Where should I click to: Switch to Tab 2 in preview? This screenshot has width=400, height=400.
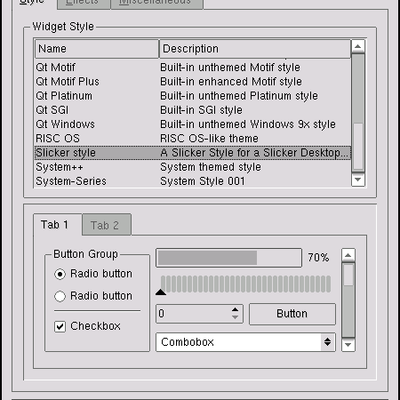coord(106,225)
